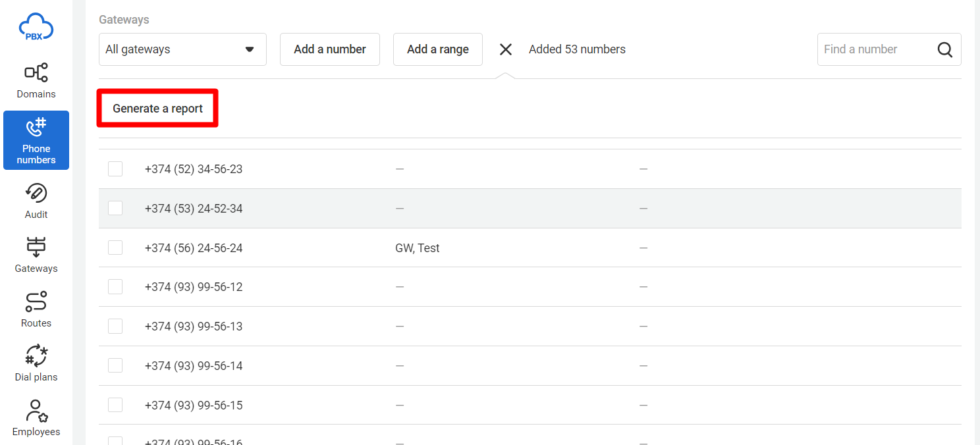Click number +374 (93) 99-56-14

point(194,366)
